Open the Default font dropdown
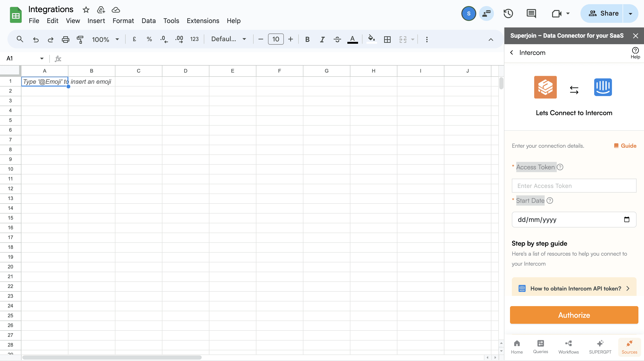Screen dimensions: 644x361 coord(228,39)
